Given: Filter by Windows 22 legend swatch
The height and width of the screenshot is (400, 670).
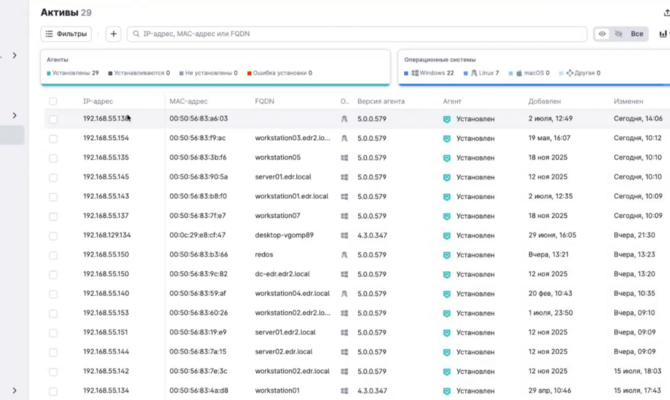Looking at the screenshot, I should click(x=406, y=73).
